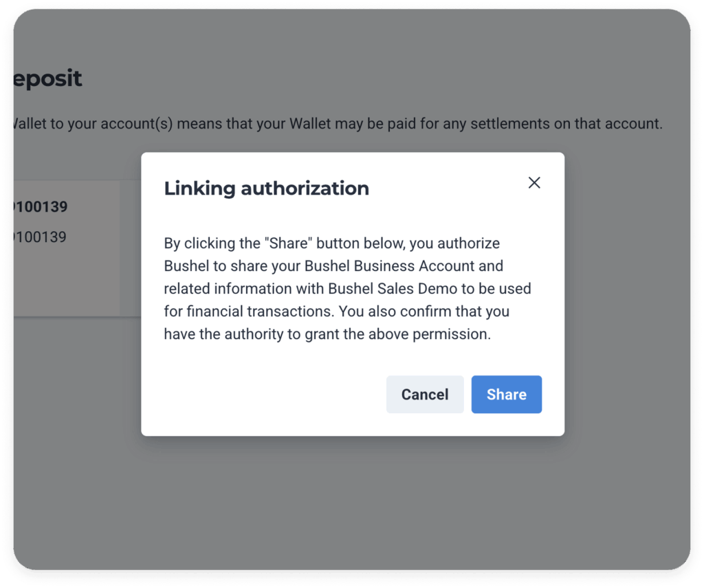Select the non-bold 0100139 account line

coord(38,237)
